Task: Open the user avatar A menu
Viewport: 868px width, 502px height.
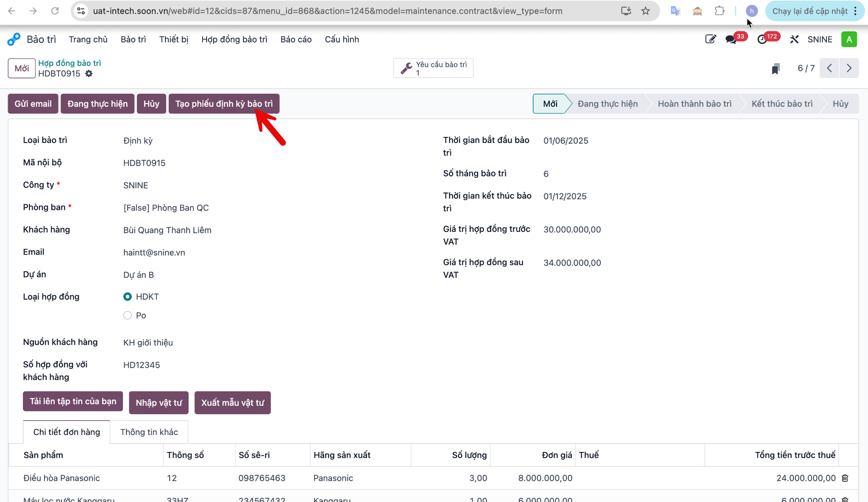Action: (849, 39)
